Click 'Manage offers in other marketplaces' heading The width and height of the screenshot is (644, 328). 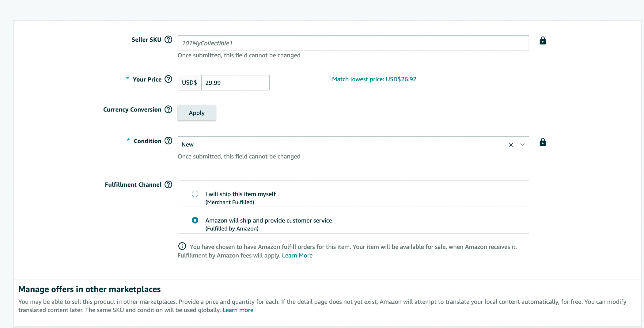[x=89, y=289]
